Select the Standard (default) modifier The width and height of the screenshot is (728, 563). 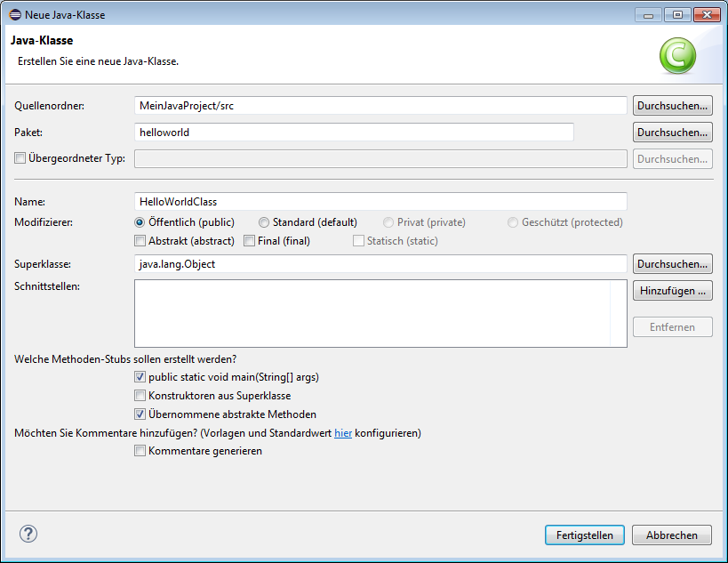(264, 222)
